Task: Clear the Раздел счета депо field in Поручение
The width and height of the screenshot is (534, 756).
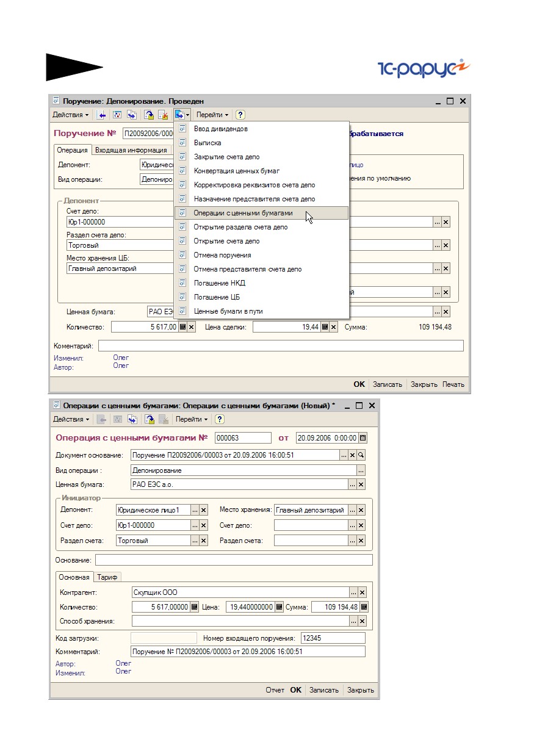Action: (446, 245)
